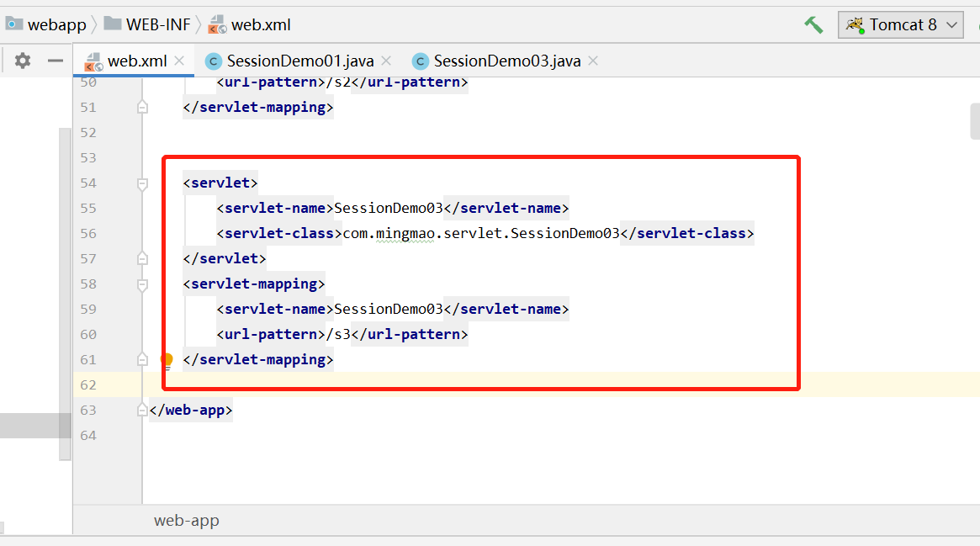The width and height of the screenshot is (980, 546).
Task: Click the Build project hammer icon
Action: 813,25
